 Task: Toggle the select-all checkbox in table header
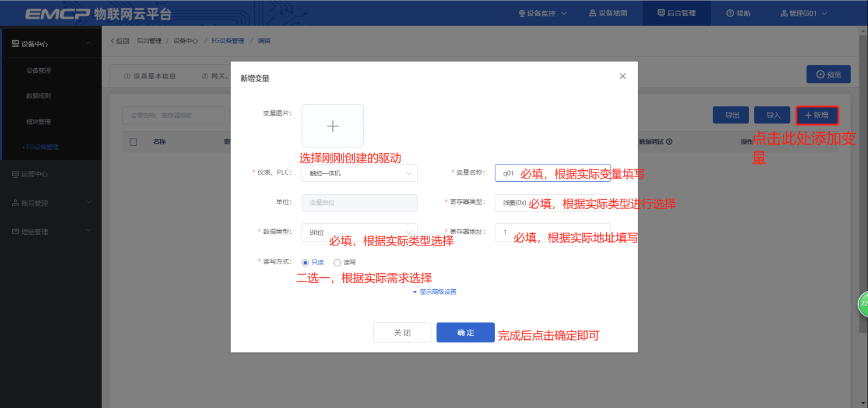pos(133,142)
